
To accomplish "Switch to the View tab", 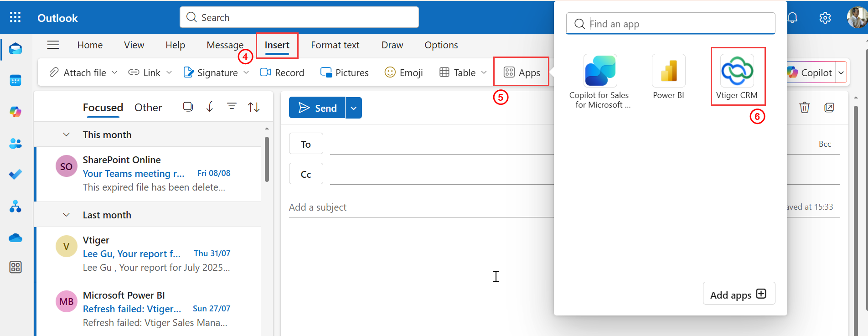I will [134, 45].
